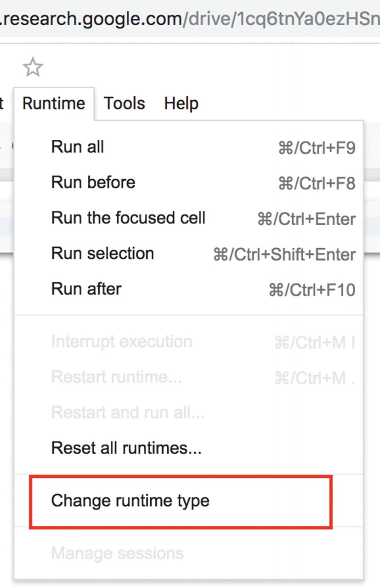
Task: Open the Tools menu
Action: pos(124,103)
